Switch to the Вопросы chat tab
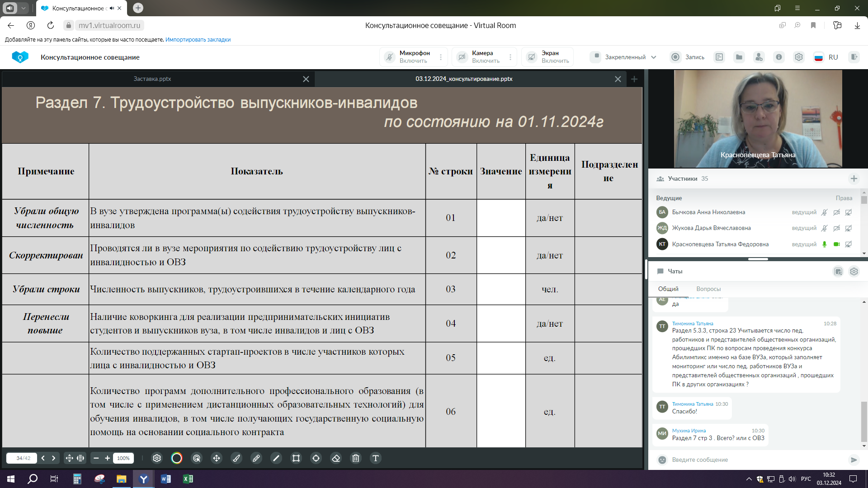 [x=708, y=289]
